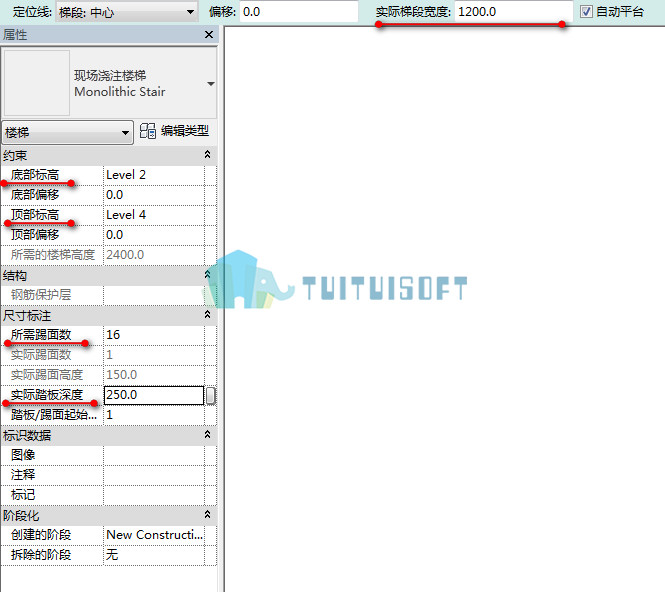Click the 实际踢面数 value cell
The width and height of the screenshot is (665, 592).
[154, 355]
